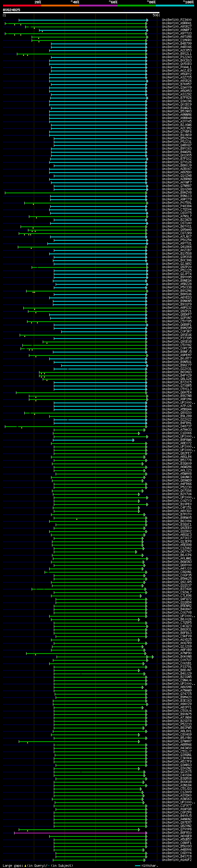Open hit UniRef100_P12243
Image resolution: width=197 pixels, height=868 pixels.
tap(177, 57)
